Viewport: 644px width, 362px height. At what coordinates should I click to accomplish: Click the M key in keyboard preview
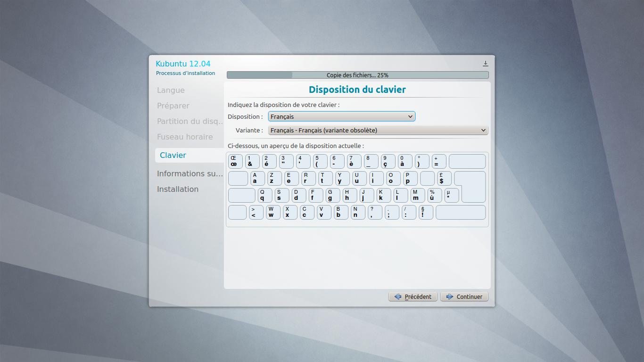coord(418,195)
